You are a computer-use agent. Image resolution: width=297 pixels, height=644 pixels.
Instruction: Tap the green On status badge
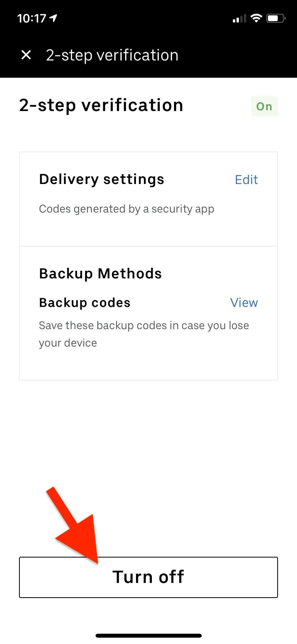[264, 106]
